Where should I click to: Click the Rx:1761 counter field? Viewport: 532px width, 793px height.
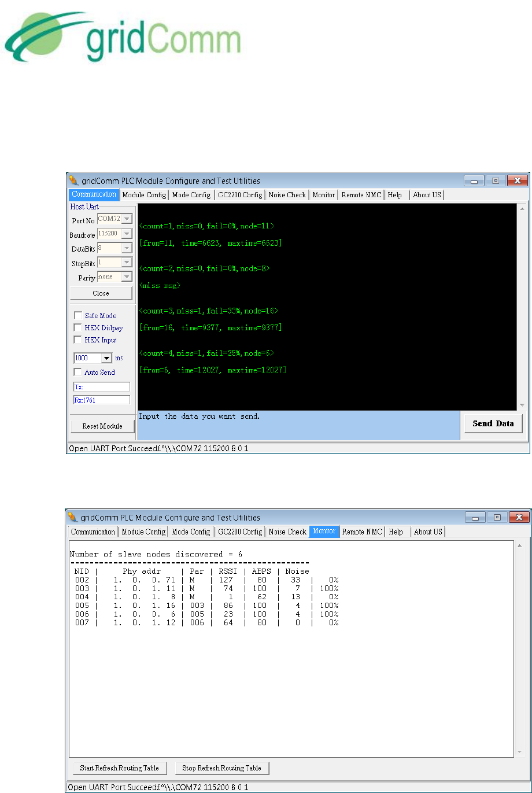point(102,400)
